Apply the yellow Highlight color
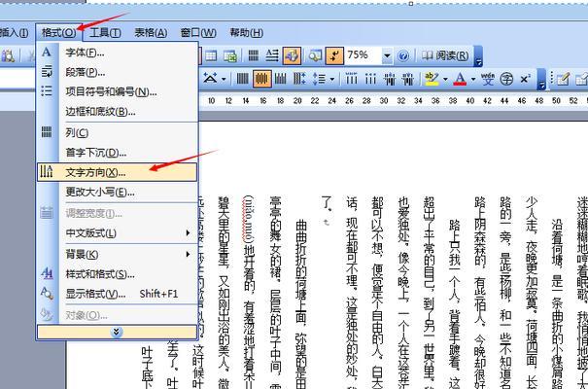The height and width of the screenshot is (389, 588). [x=432, y=79]
